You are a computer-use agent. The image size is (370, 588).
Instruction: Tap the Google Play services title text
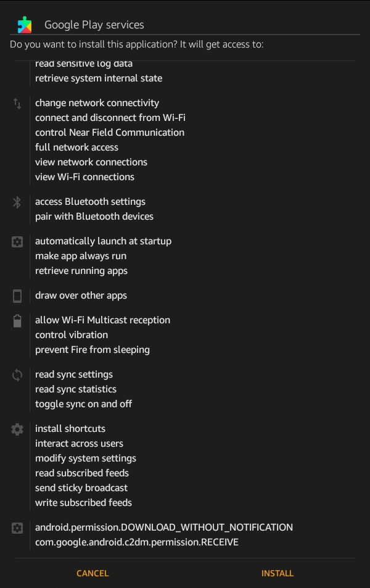[x=94, y=25]
